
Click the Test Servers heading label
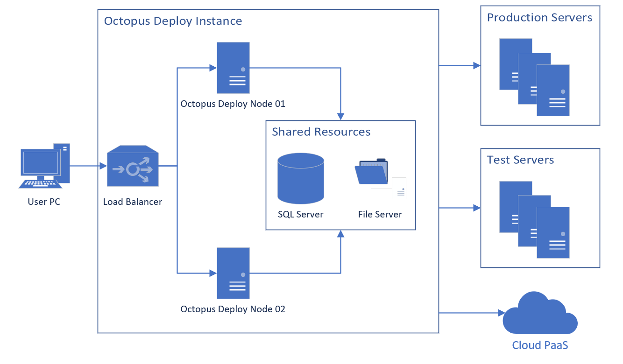pos(520,160)
